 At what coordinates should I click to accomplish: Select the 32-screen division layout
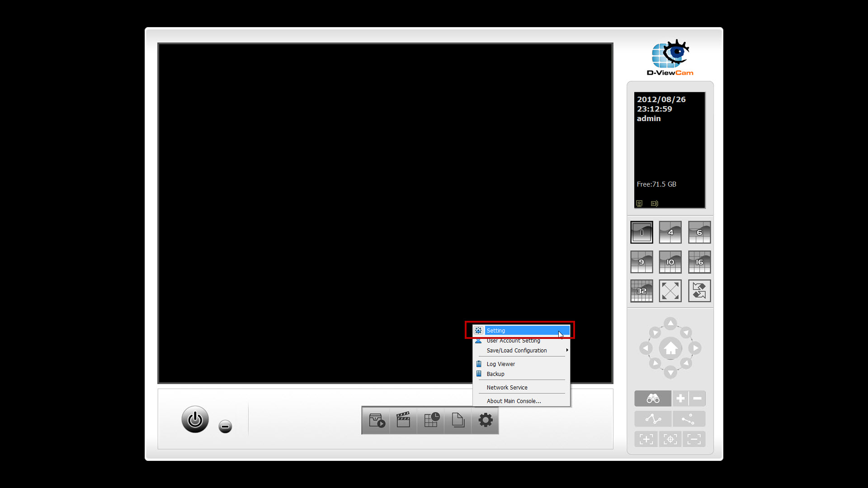point(642,291)
